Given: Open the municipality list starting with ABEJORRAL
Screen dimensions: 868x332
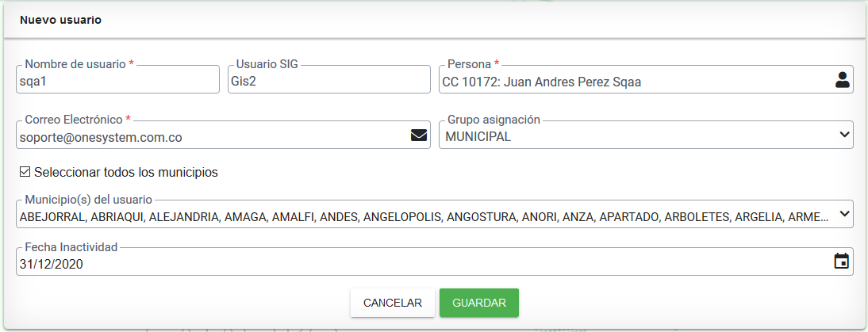Looking at the screenshot, I should coord(424,217).
